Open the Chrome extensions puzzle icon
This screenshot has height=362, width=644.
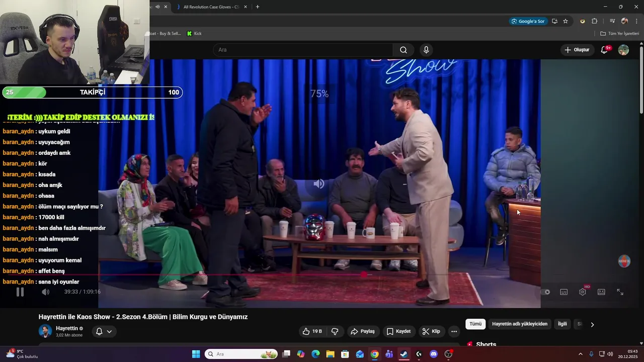[595, 21]
